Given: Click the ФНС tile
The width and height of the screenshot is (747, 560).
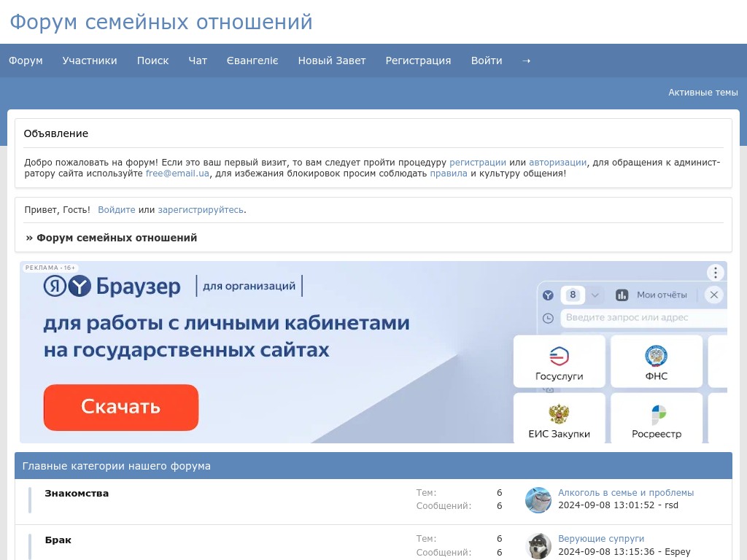Looking at the screenshot, I should pos(657,362).
